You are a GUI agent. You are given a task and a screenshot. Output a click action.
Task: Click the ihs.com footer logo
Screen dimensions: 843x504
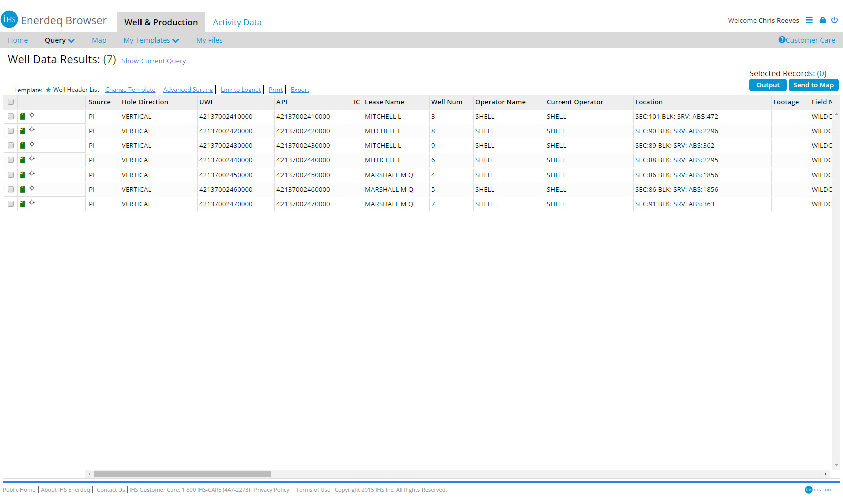(819, 490)
